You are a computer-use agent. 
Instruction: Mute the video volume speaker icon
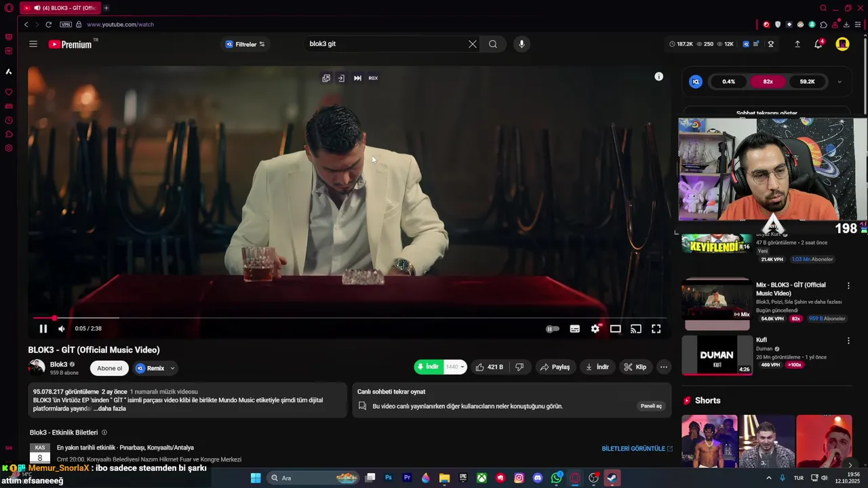click(61, 329)
